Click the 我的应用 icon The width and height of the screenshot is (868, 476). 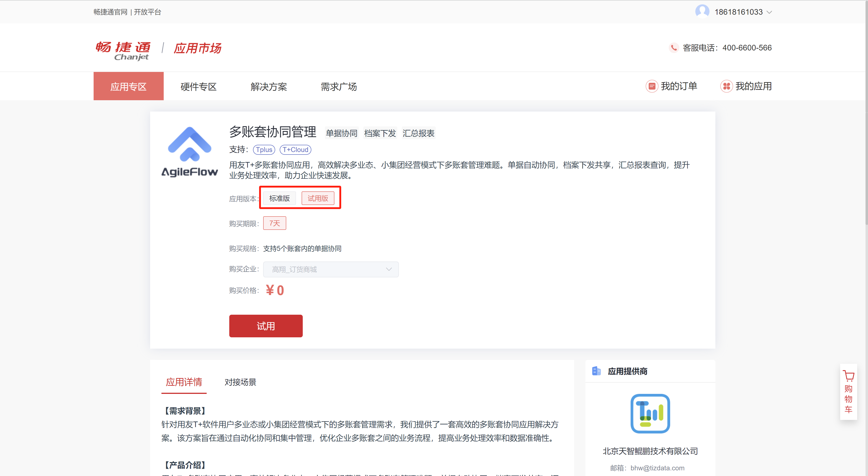[726, 86]
